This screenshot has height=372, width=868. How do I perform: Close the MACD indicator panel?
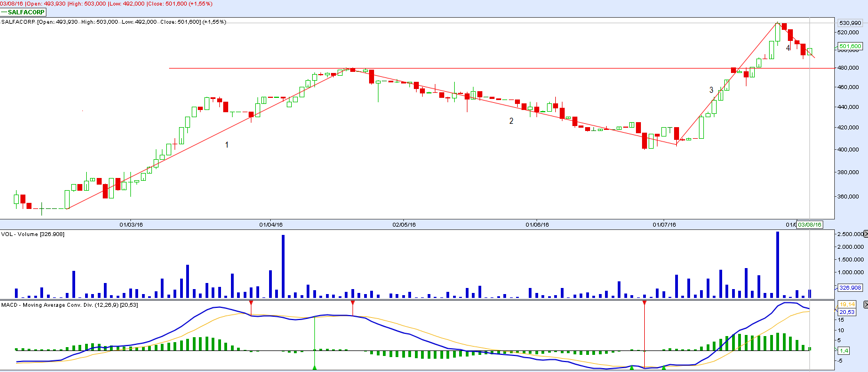click(865, 305)
